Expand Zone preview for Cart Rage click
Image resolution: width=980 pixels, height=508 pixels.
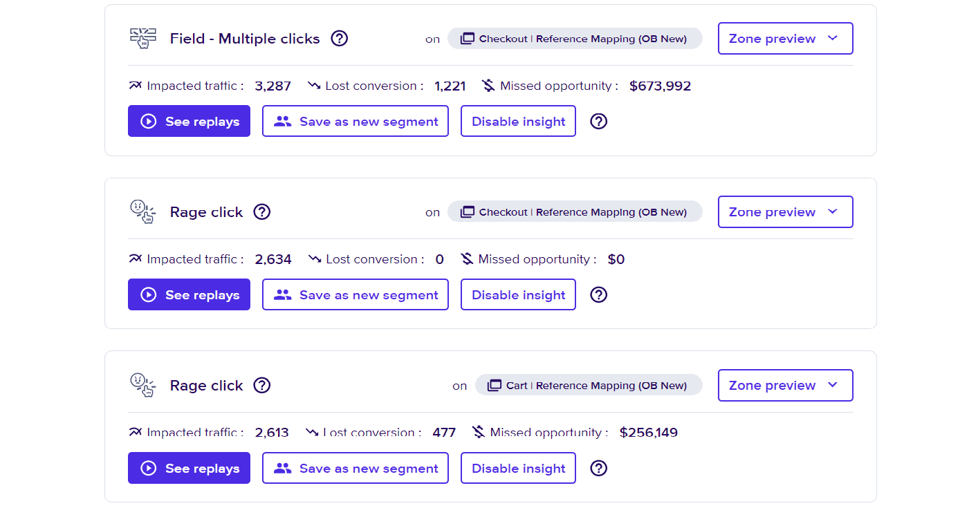point(785,386)
